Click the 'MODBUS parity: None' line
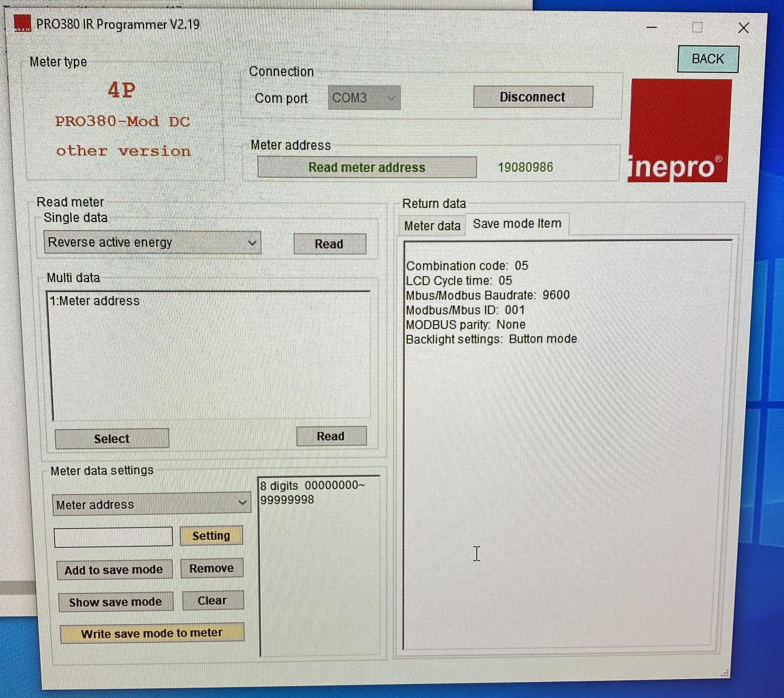This screenshot has height=698, width=784. [466, 325]
